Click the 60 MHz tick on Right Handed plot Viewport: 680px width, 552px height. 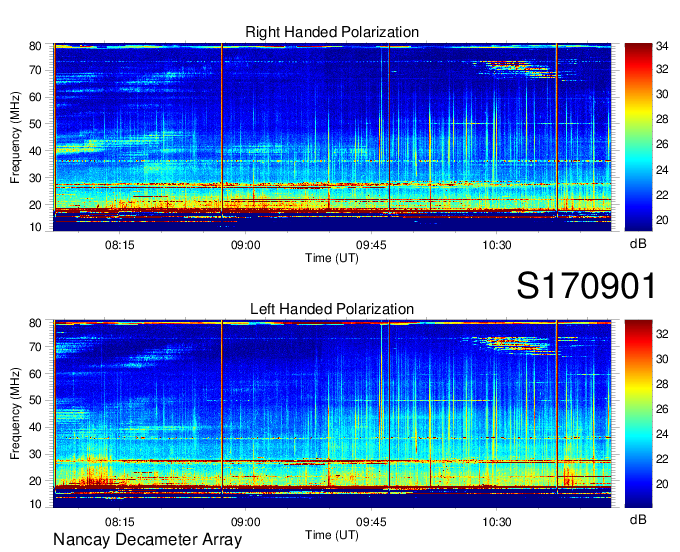click(x=35, y=97)
